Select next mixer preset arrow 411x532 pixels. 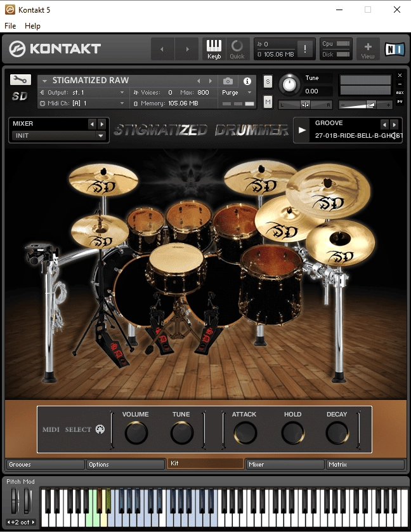point(101,124)
